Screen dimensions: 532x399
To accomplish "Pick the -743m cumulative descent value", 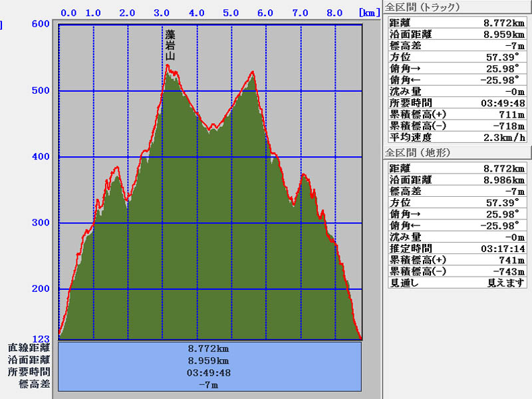I will [x=510, y=271].
